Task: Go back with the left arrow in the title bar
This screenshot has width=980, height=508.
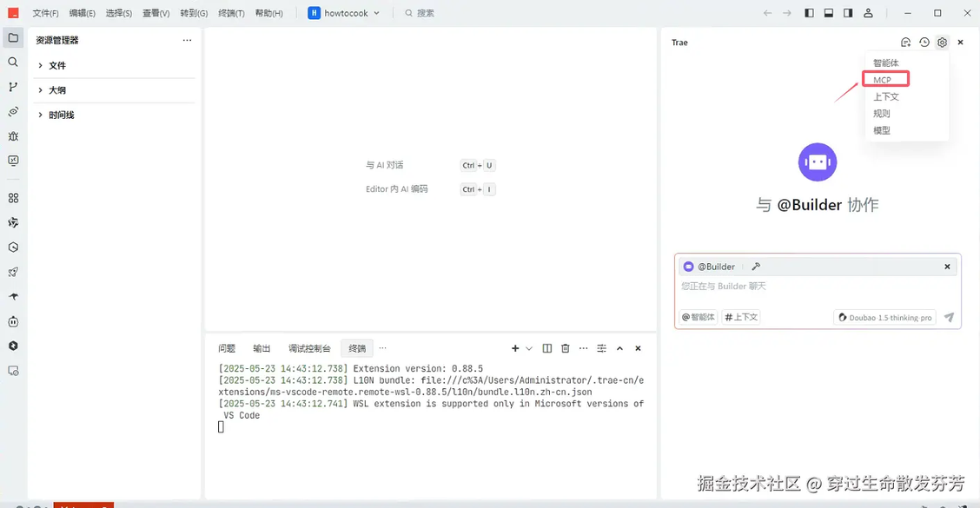Action: pyautogui.click(x=767, y=13)
